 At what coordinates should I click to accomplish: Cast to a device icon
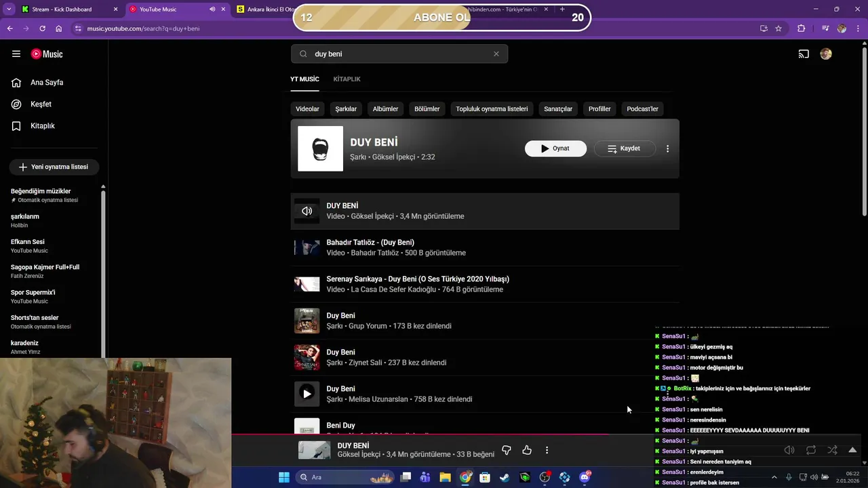(804, 54)
